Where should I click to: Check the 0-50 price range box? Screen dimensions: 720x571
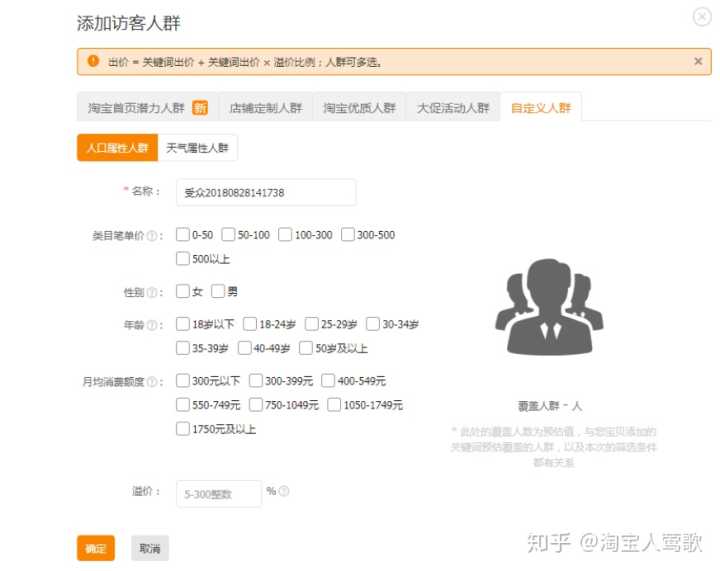[x=182, y=235]
